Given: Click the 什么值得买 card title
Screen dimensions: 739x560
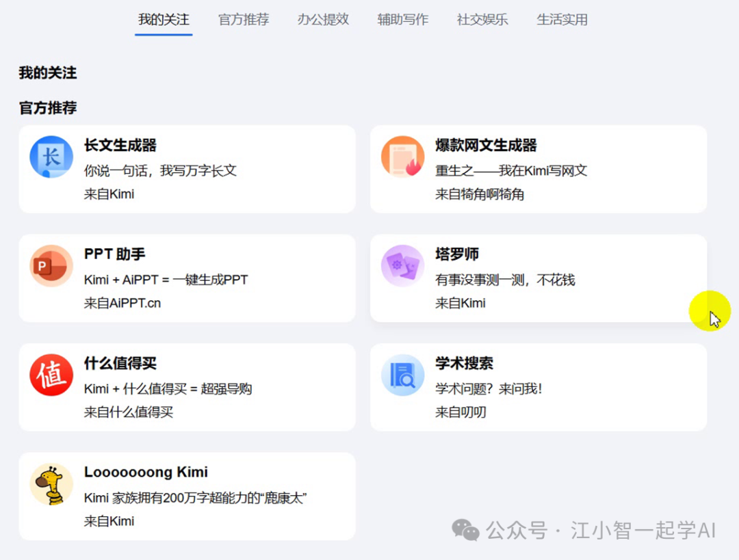Looking at the screenshot, I should tap(120, 363).
